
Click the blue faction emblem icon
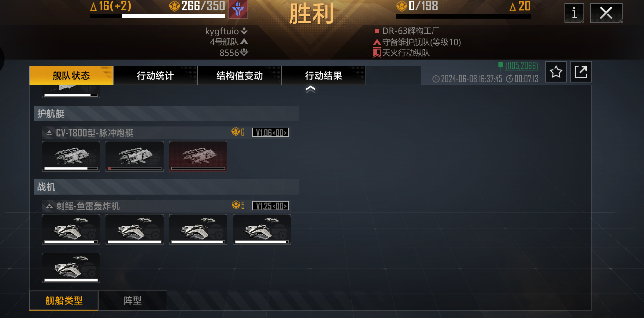point(238,9)
